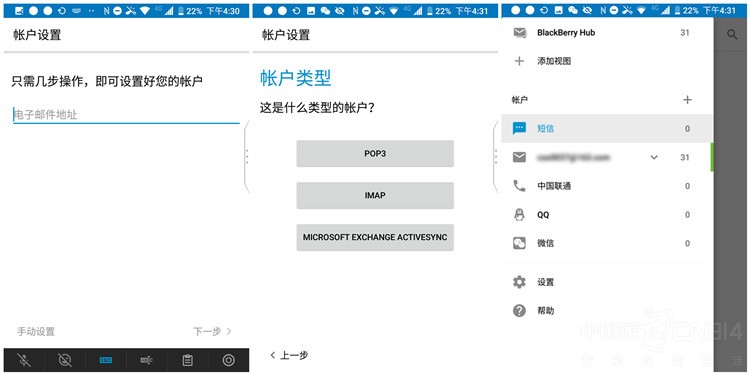Tap the battery icon in the left screen status bar
750x375 pixels.
[x=180, y=11]
